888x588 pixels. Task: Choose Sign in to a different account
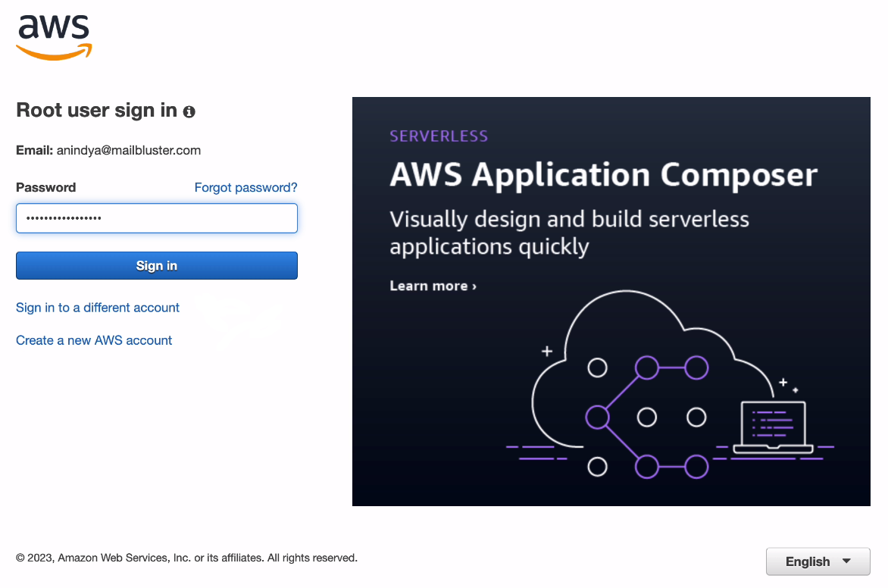[x=98, y=308]
